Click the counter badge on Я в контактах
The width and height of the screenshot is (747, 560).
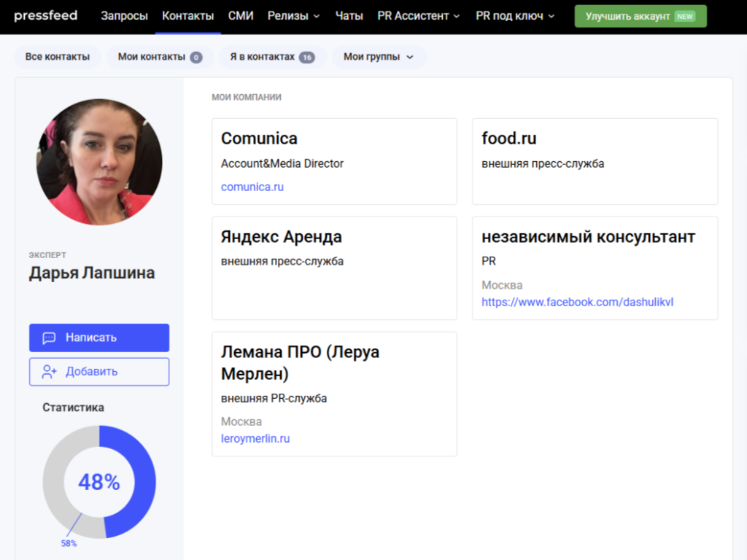coord(306,58)
